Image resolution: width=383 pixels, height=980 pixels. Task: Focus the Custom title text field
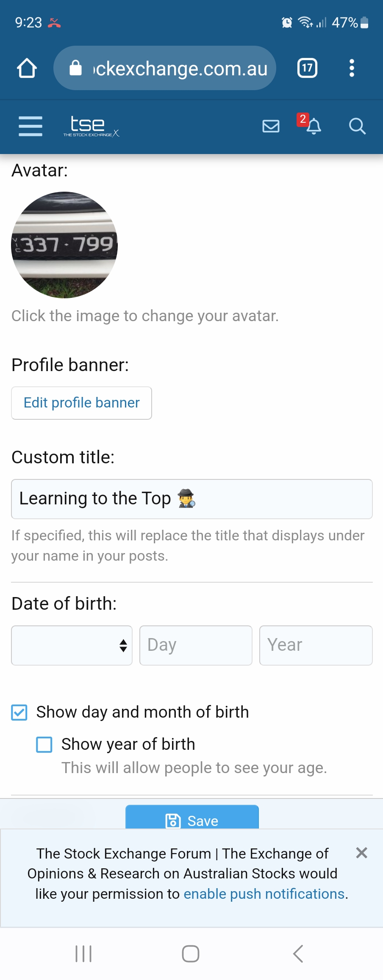click(191, 499)
